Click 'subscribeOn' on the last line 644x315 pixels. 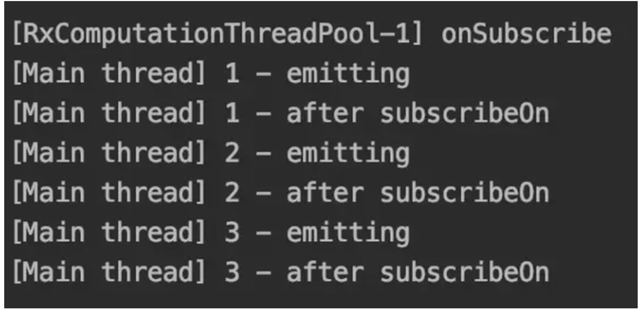(x=465, y=272)
